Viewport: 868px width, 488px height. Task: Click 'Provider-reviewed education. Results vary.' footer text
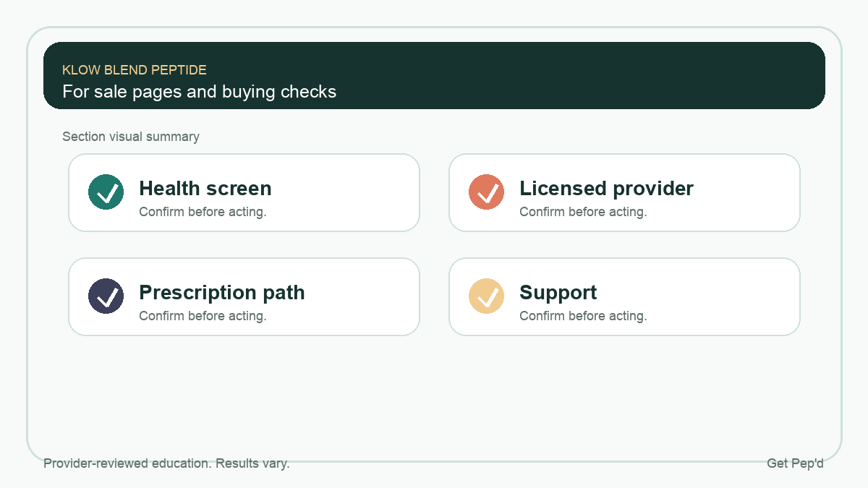(x=166, y=463)
